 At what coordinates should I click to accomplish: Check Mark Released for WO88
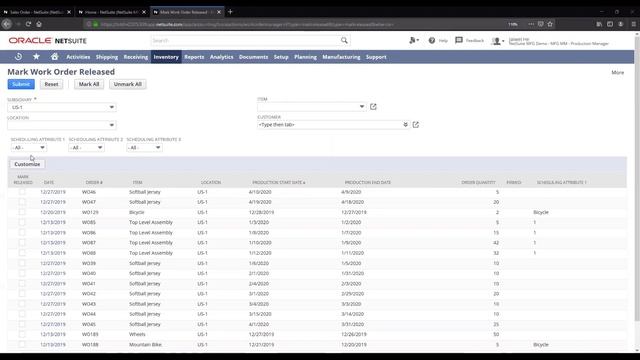coord(22,253)
